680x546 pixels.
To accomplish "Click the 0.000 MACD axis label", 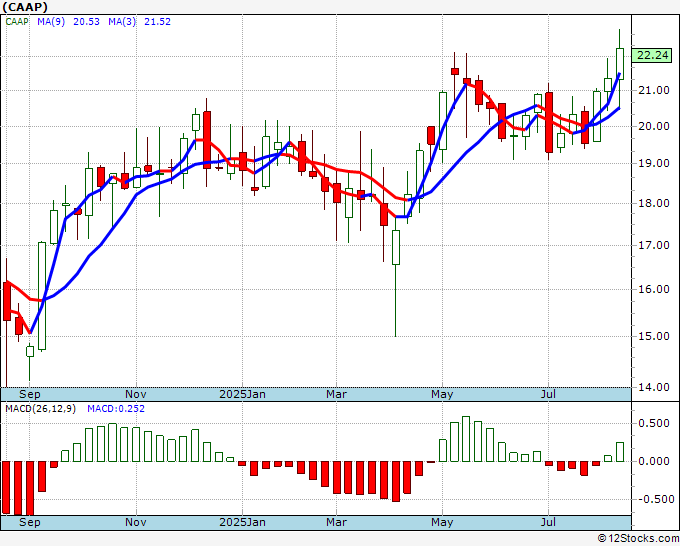I will [654, 461].
